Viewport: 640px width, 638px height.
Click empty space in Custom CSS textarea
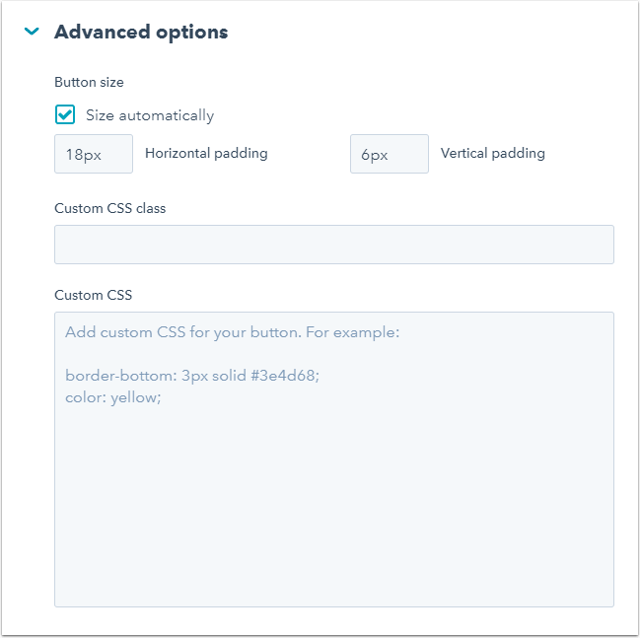pyautogui.click(x=334, y=500)
